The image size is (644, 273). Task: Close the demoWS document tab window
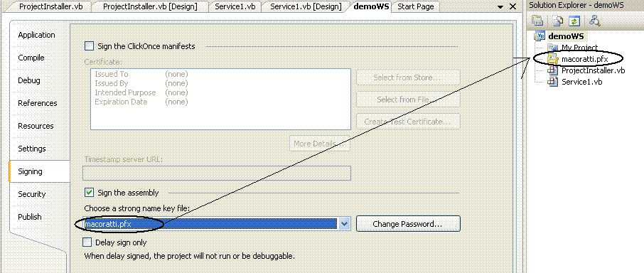[x=512, y=6]
